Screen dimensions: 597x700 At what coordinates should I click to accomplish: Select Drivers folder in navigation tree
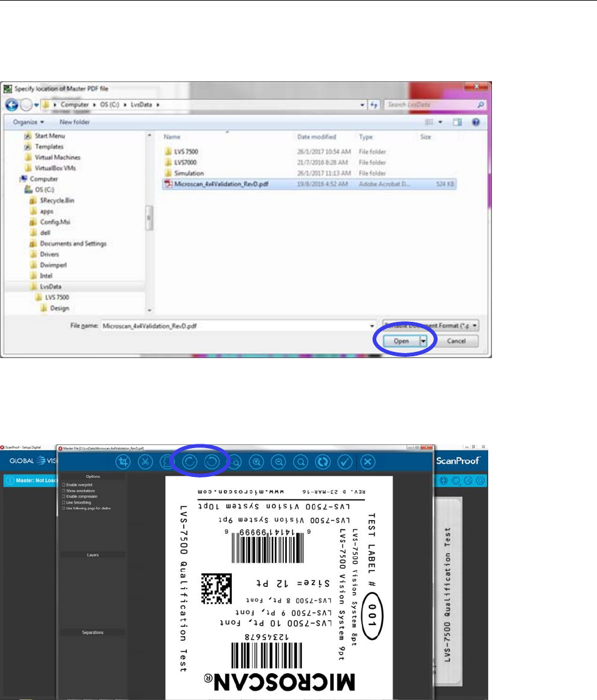point(49,254)
